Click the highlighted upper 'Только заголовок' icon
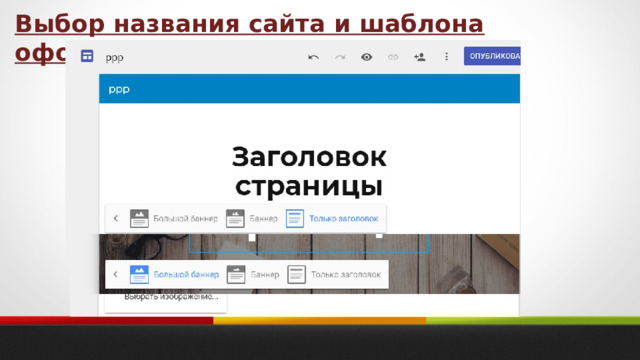The width and height of the screenshot is (640, 360). [x=295, y=218]
